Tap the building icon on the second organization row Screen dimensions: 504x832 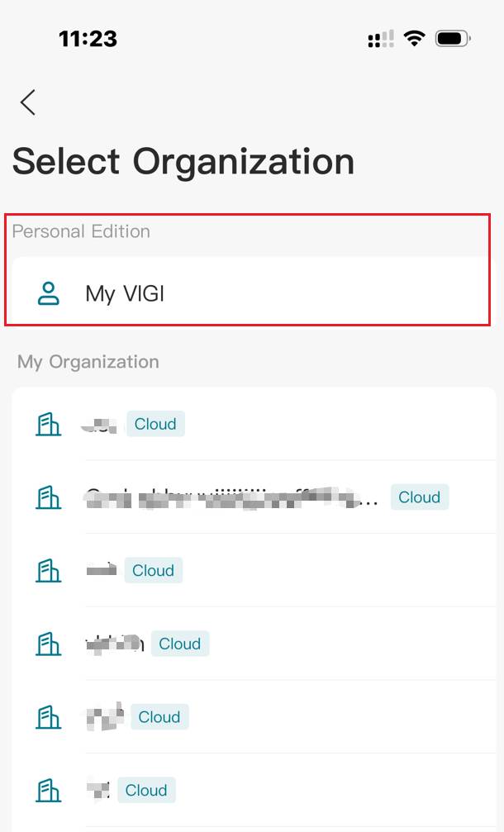click(x=48, y=497)
